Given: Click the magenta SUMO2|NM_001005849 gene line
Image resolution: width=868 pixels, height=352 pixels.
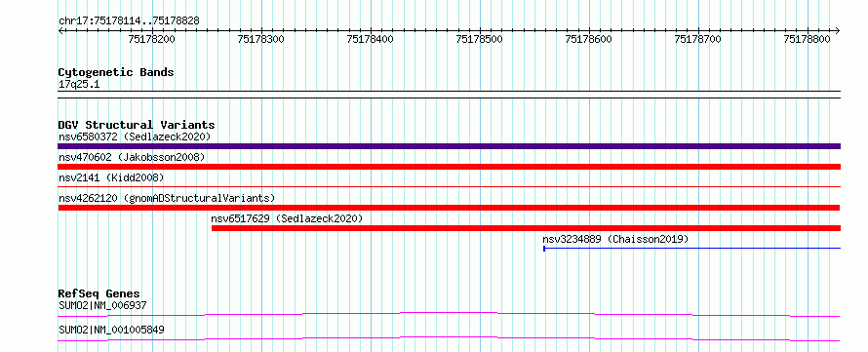Looking at the screenshot, I should [x=449, y=338].
